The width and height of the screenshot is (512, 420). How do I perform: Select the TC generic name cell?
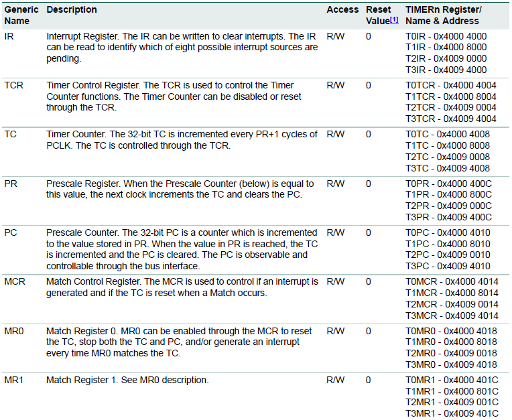coord(11,135)
